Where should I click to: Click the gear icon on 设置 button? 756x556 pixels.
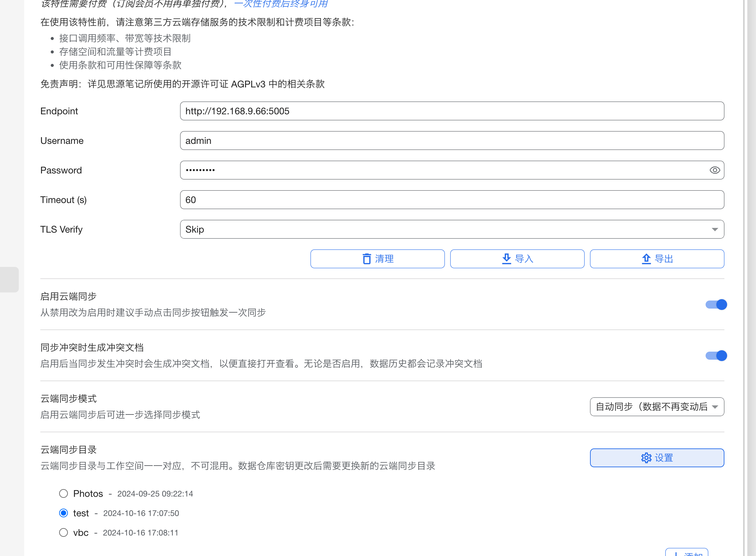[646, 458]
